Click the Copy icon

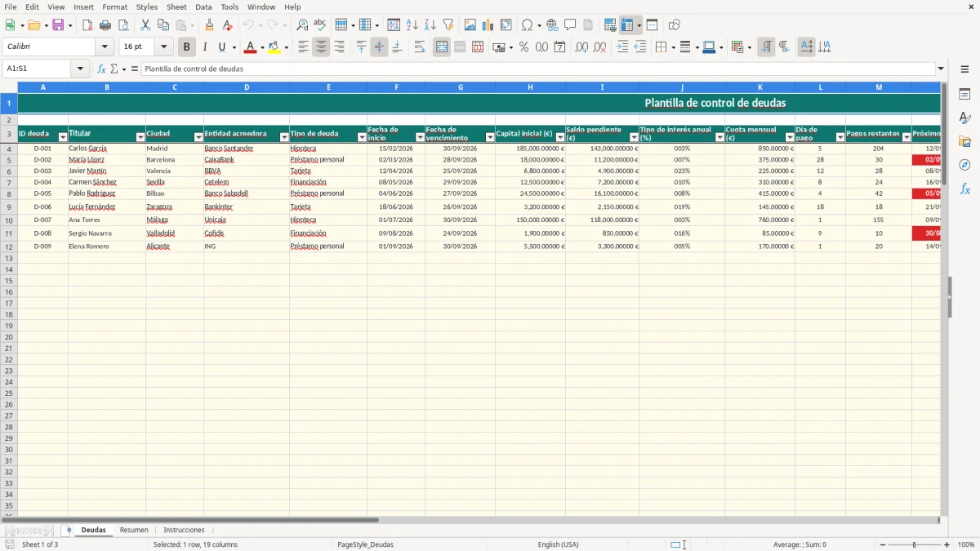163,25
